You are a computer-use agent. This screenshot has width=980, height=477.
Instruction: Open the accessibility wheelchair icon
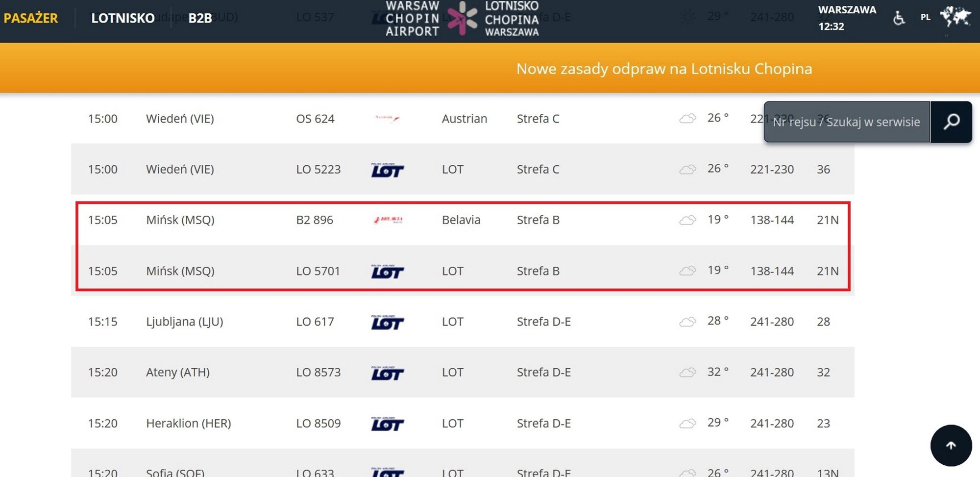(x=899, y=18)
